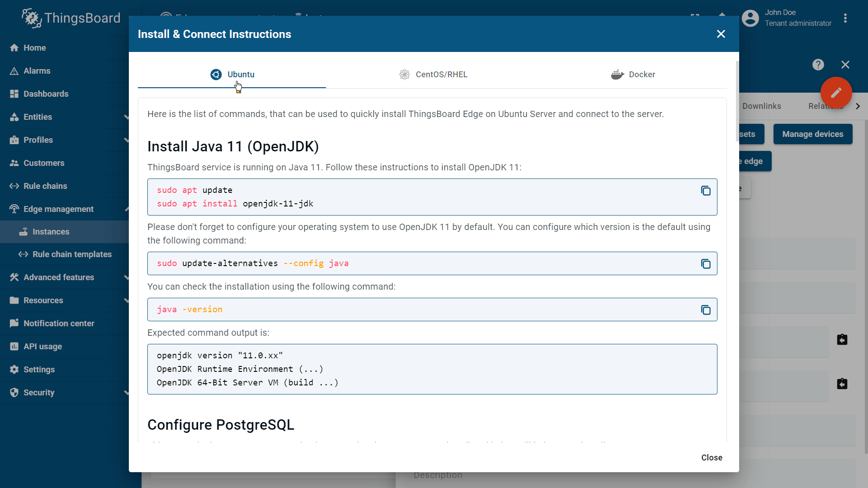Click the John Doe avatar icon
The width and height of the screenshot is (868, 488).
[x=750, y=18]
